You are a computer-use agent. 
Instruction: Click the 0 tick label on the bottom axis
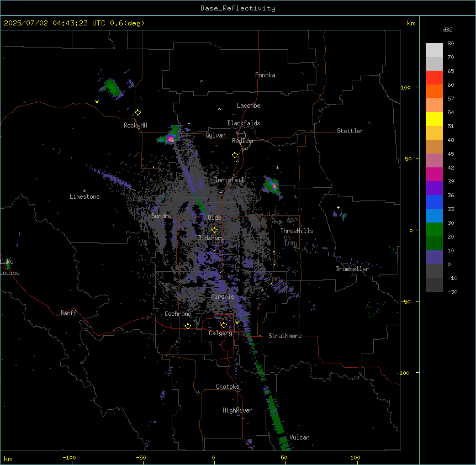213,457
